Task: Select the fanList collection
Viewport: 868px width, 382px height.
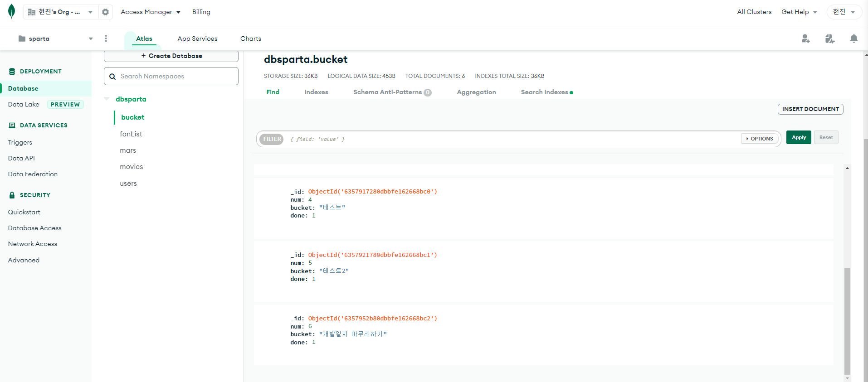Action: pyautogui.click(x=131, y=134)
